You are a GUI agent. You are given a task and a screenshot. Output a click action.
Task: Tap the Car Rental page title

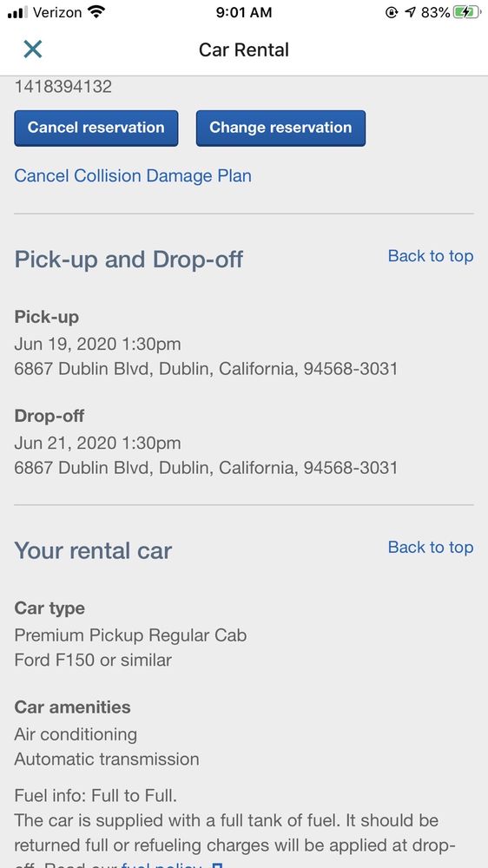244,49
